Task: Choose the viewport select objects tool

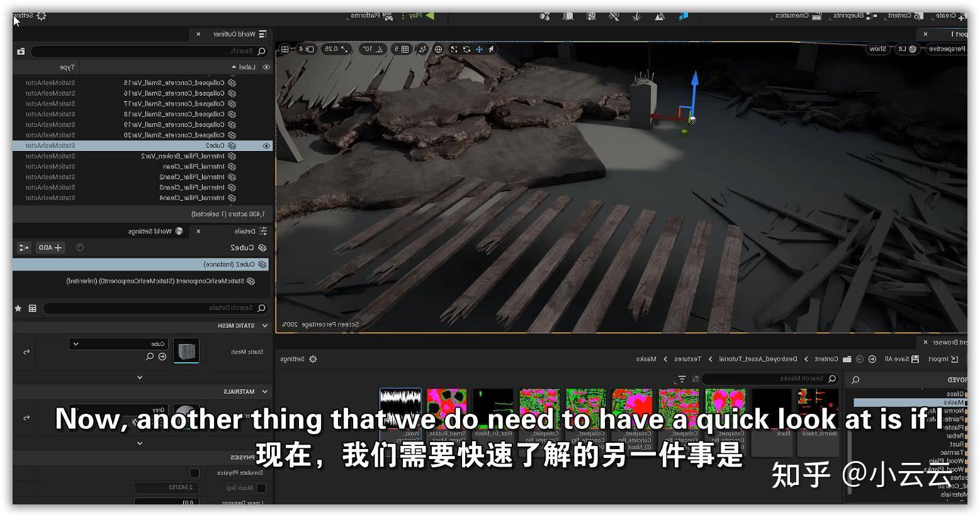Action: [x=492, y=49]
